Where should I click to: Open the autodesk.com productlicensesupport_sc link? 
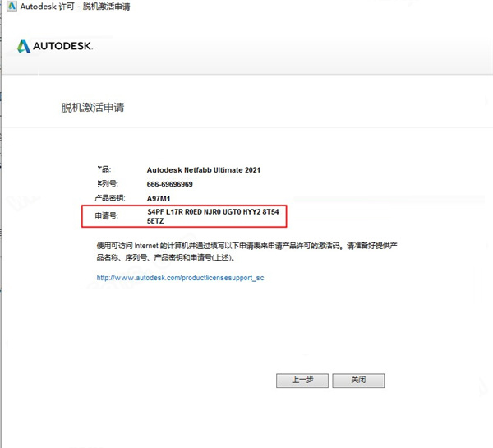click(x=180, y=278)
